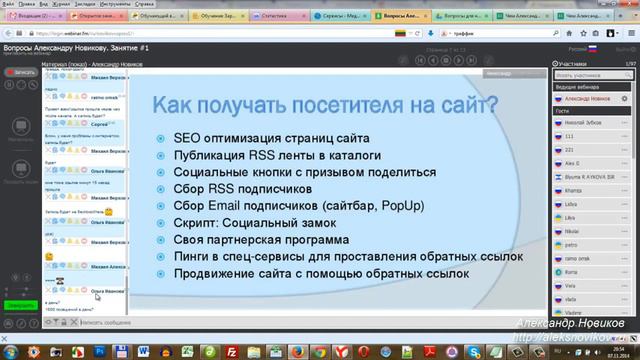The height and width of the screenshot is (360, 640).
Task: Open options for guest 221
Action: pos(624,150)
